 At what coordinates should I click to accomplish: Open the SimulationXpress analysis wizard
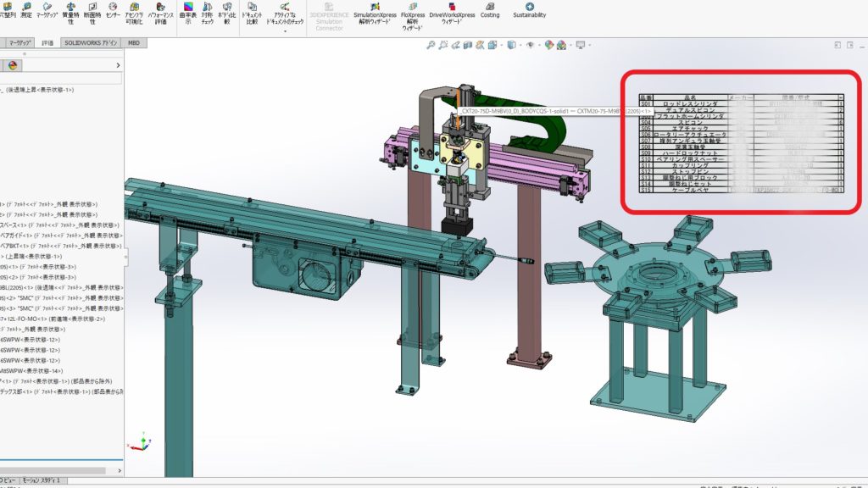pos(376,11)
